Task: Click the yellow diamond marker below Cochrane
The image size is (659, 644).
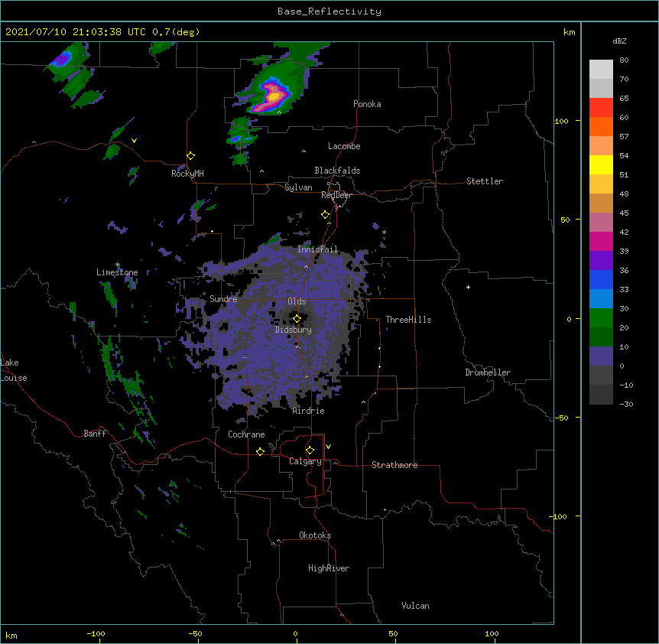Action: click(x=261, y=451)
